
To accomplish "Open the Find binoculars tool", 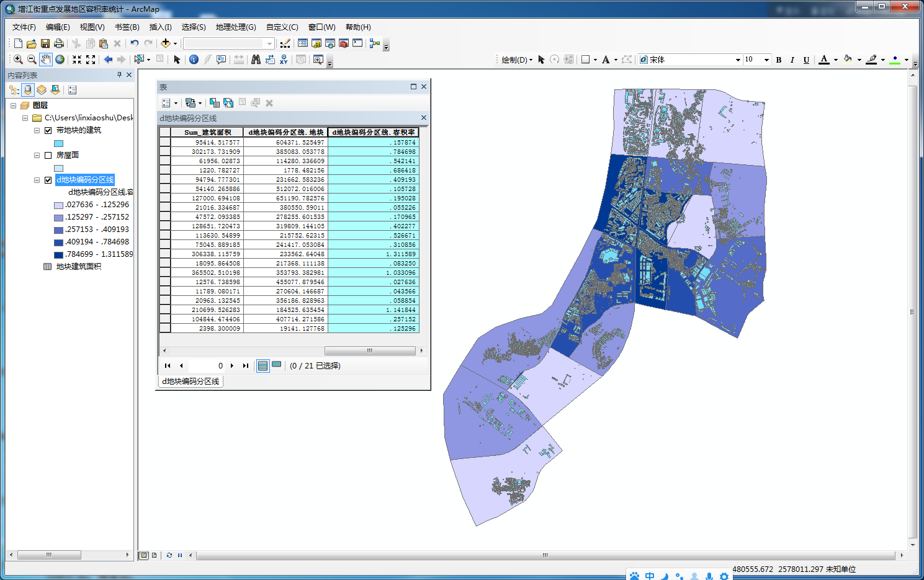I will pyautogui.click(x=256, y=60).
